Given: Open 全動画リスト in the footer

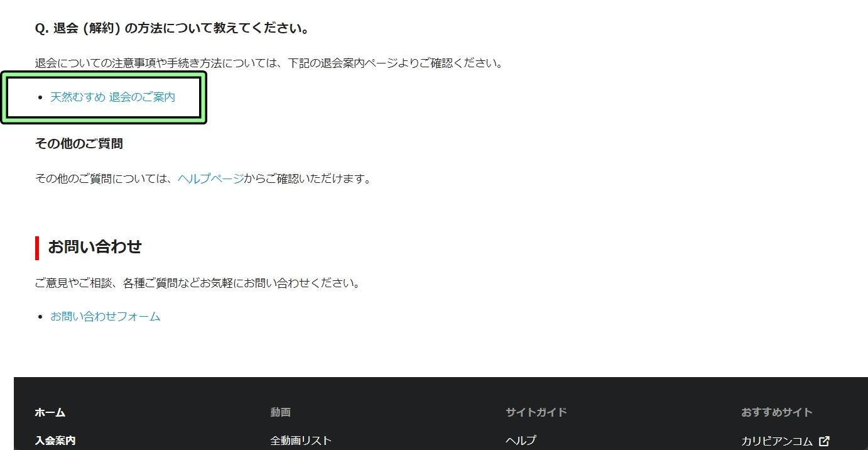Looking at the screenshot, I should [301, 441].
